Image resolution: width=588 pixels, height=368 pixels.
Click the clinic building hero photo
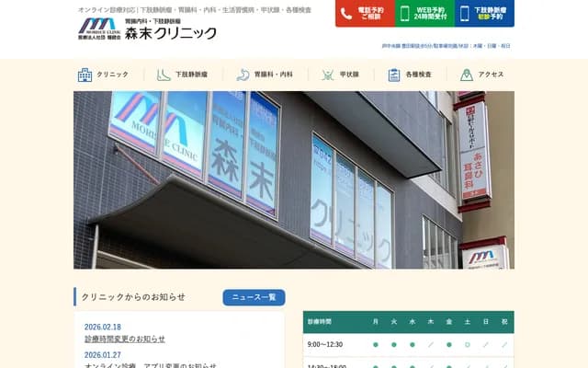294,180
